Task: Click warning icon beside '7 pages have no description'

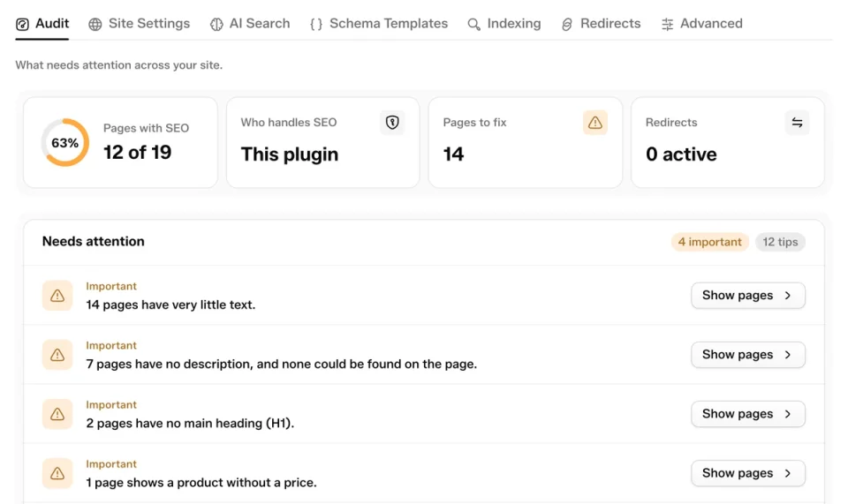Action: tap(57, 355)
